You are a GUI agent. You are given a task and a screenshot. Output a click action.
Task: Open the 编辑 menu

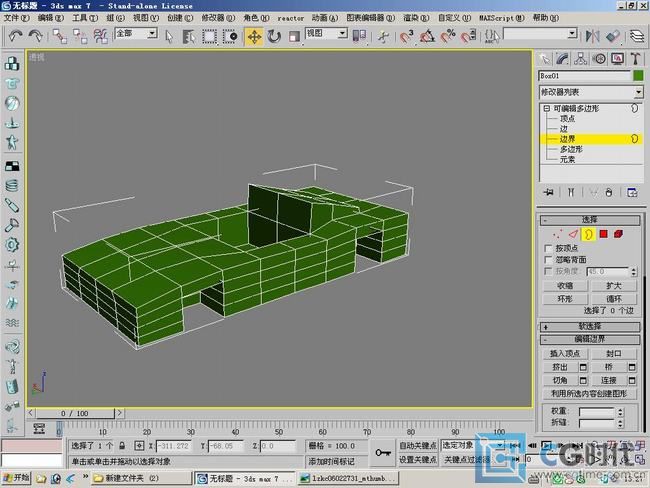tap(51, 18)
